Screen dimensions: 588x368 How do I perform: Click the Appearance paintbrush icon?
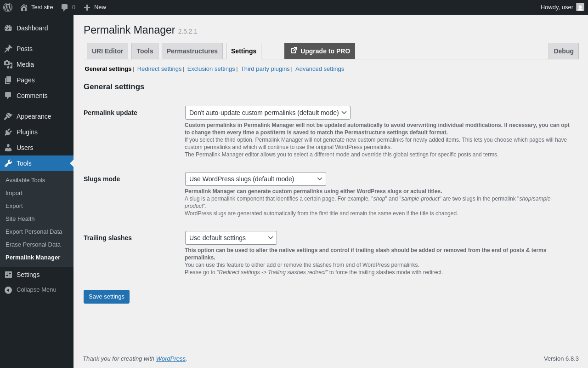click(x=8, y=116)
